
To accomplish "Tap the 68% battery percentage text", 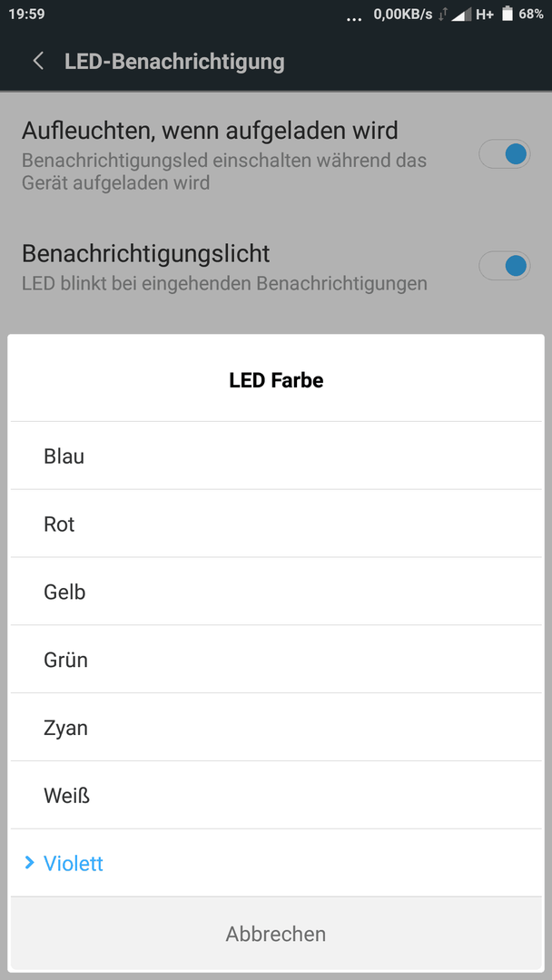I will pos(531,14).
